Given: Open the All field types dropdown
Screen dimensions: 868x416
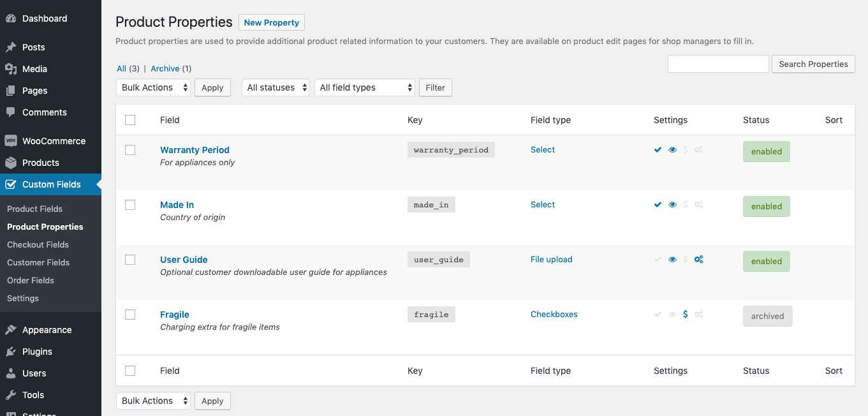Looking at the screenshot, I should 364,87.
